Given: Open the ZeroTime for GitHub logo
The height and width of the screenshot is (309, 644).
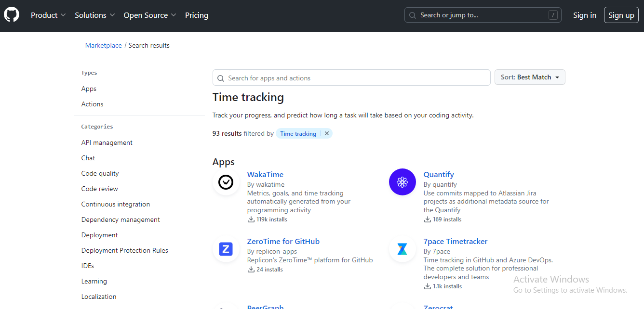Looking at the screenshot, I should [x=226, y=249].
